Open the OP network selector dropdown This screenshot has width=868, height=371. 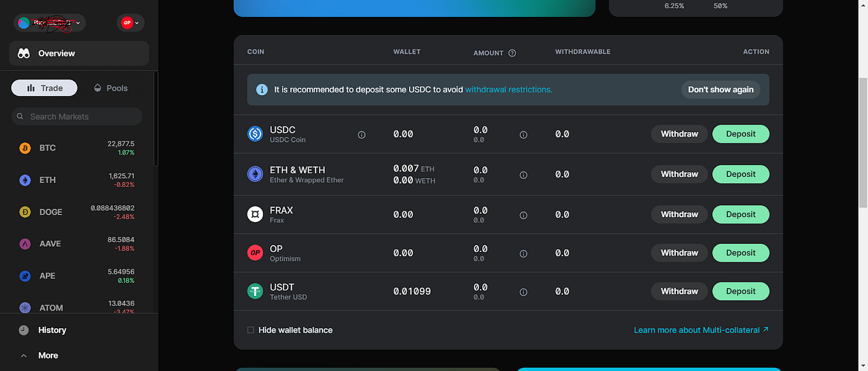130,23
